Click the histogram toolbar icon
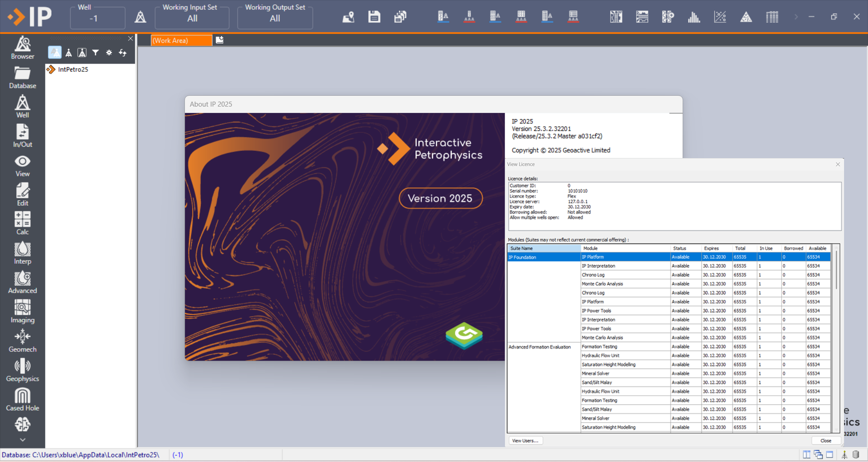This screenshot has height=462, width=868. pyautogui.click(x=694, y=17)
